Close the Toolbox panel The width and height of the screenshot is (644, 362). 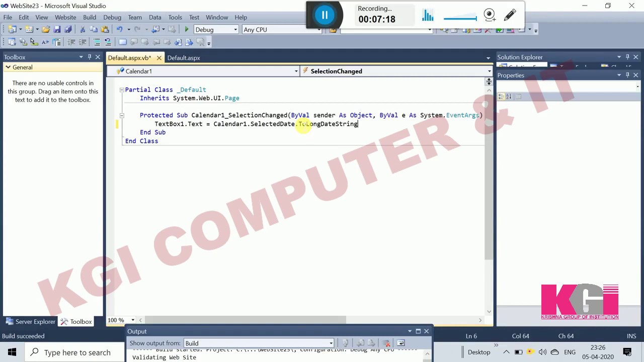(x=98, y=57)
